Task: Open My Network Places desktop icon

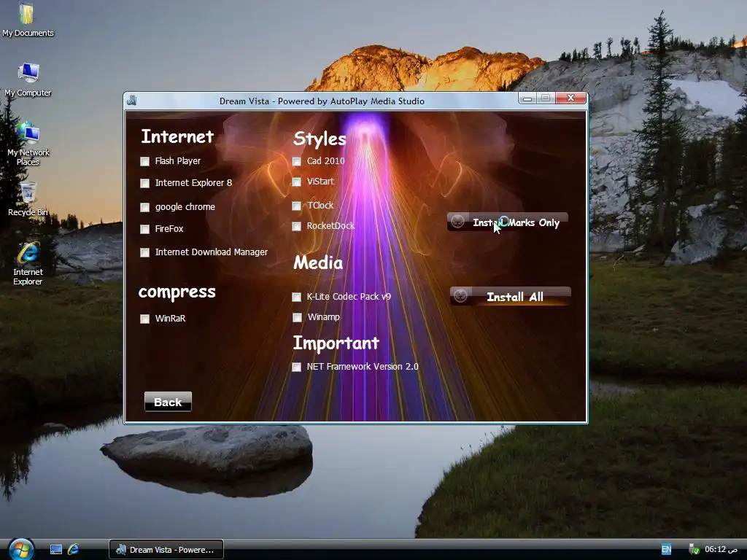Action: coord(28,144)
